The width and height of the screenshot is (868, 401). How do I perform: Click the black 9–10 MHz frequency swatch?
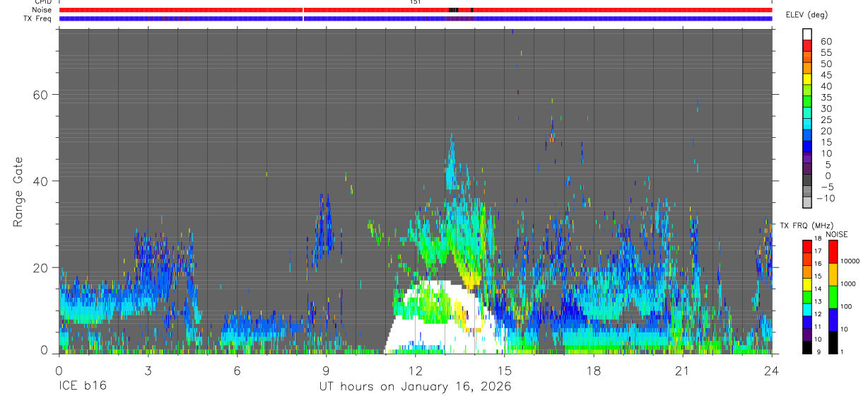807,347
